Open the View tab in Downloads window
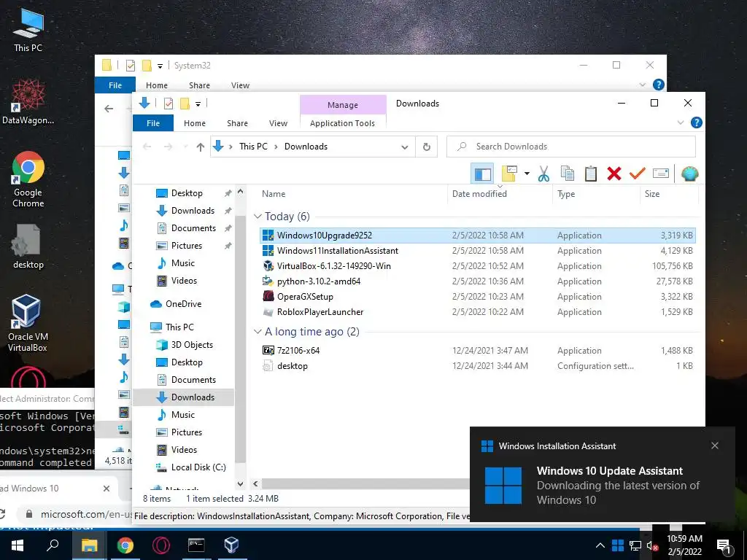 point(278,122)
